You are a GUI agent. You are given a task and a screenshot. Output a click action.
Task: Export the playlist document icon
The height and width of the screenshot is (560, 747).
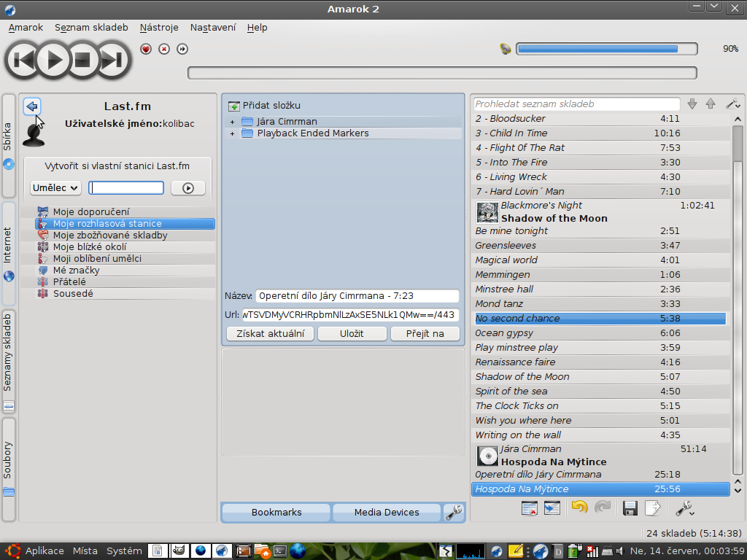click(653, 508)
